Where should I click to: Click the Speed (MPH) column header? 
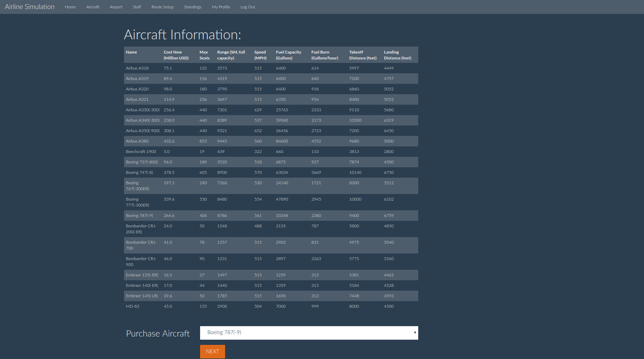(261, 55)
